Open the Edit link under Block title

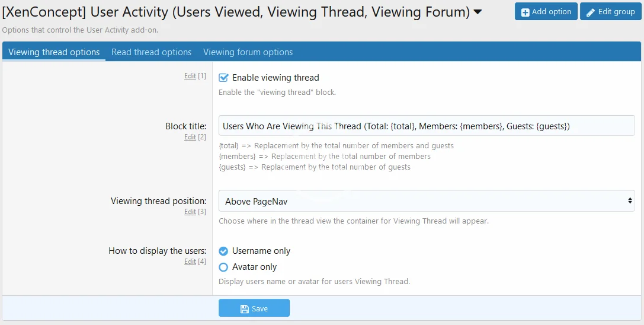(x=190, y=137)
